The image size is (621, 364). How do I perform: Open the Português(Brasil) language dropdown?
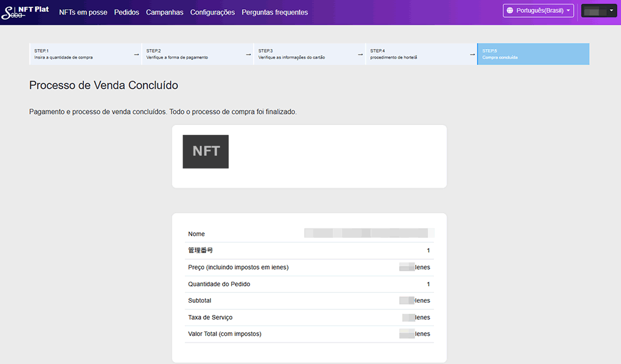click(x=538, y=10)
